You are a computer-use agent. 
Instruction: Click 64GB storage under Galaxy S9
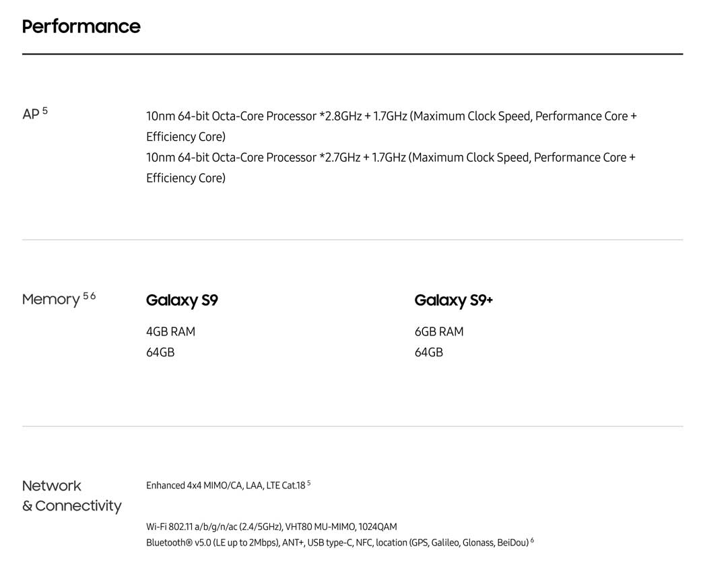[160, 352]
